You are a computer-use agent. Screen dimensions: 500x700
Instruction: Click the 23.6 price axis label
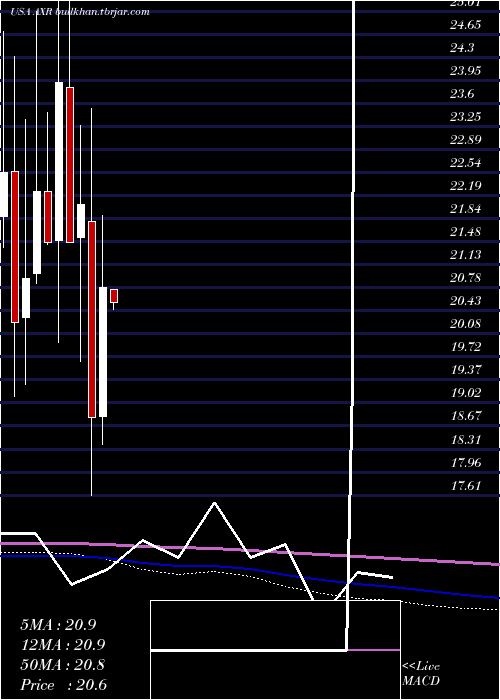click(462, 94)
